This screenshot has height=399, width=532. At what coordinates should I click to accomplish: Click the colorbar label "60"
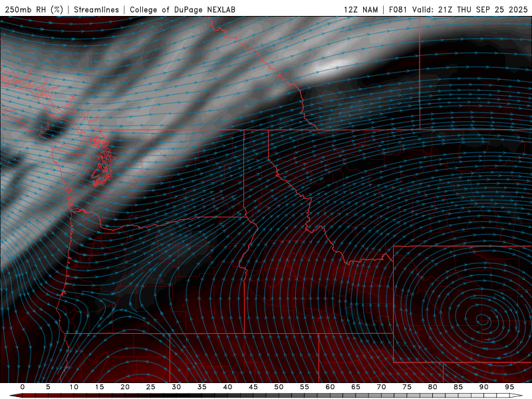(330, 387)
